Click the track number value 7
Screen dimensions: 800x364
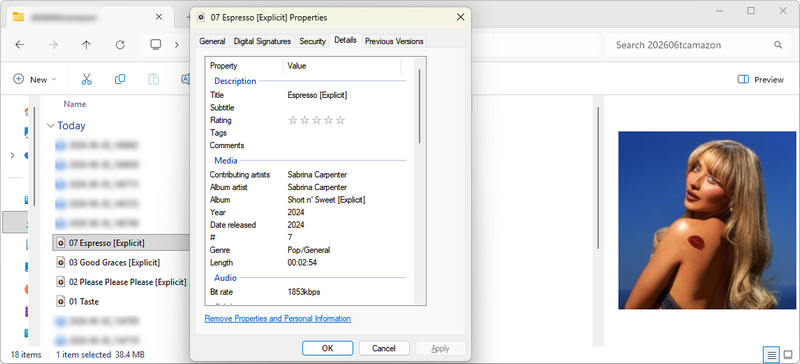click(x=290, y=237)
